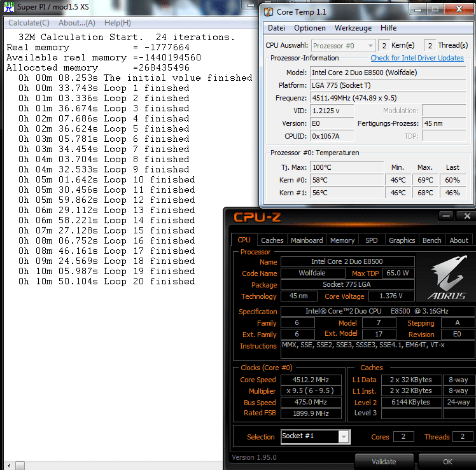The height and width of the screenshot is (470, 476).
Task: Click the AORUS logo in CPU-Z
Action: [447, 277]
